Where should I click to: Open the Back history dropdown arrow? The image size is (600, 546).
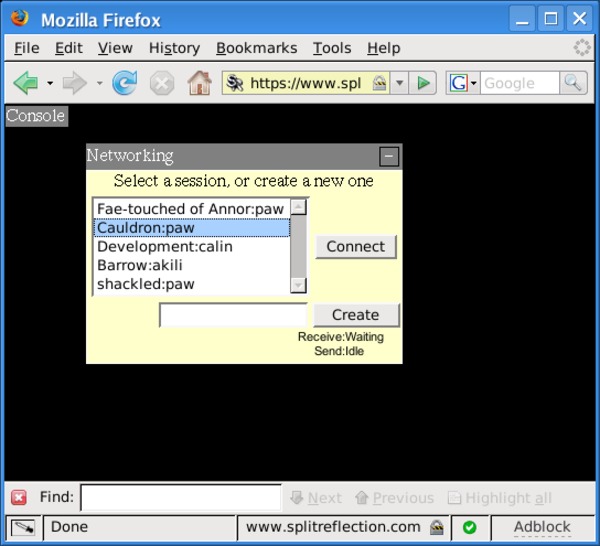tap(50, 83)
